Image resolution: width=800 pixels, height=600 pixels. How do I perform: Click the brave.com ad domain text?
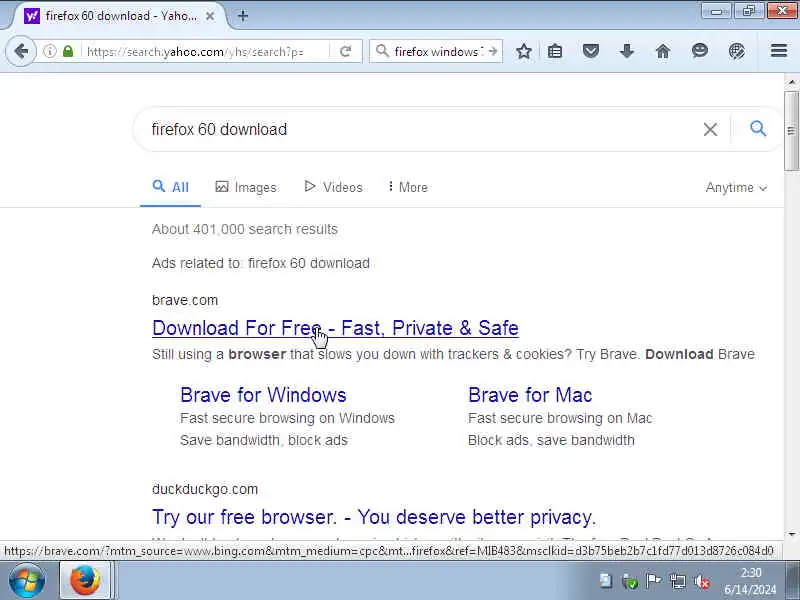pos(185,300)
